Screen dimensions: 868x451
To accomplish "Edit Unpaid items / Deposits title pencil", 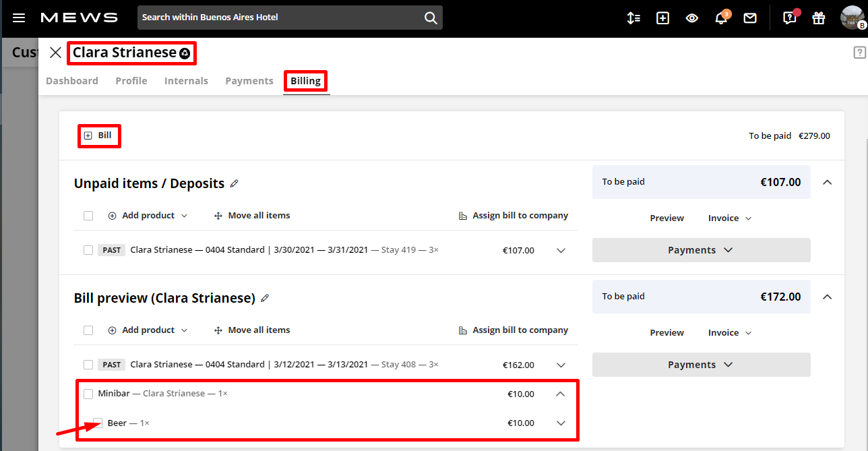I will point(235,183).
